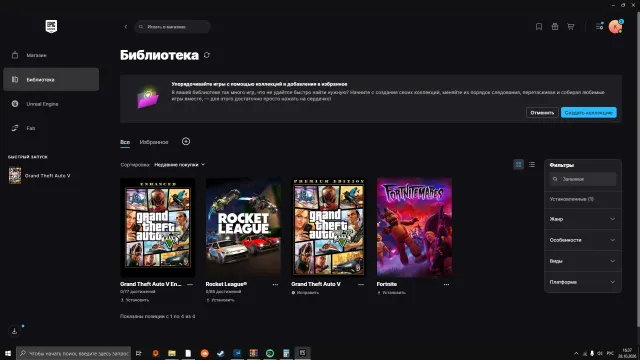Screen dimensions: 640x360
Task: Open the three-dot menu for Grand Theft Auto V
Action: 361,284
